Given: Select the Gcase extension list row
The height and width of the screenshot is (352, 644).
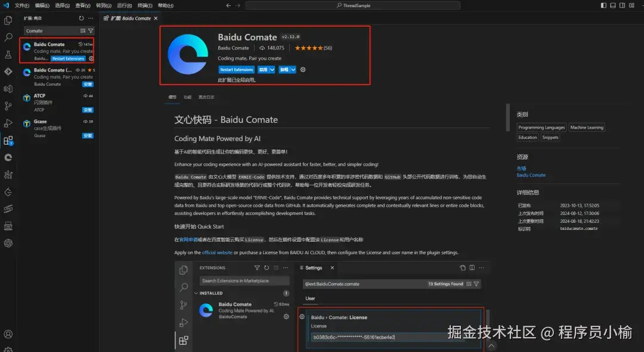Looking at the screenshot, I should click(x=58, y=129).
